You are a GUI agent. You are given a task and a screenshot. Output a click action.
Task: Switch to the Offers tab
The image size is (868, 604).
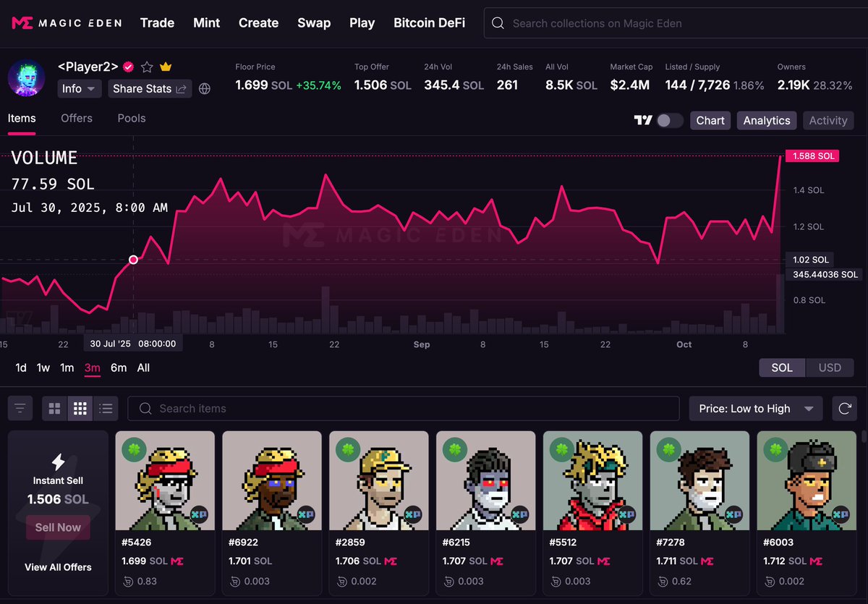(x=77, y=119)
